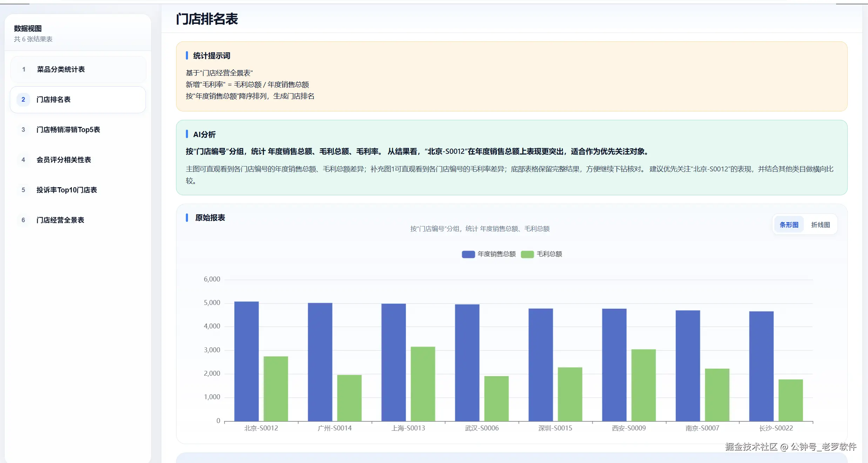Screen dimensions: 868x463
Task: Click the AI分析 section heading
Action: [x=204, y=135]
